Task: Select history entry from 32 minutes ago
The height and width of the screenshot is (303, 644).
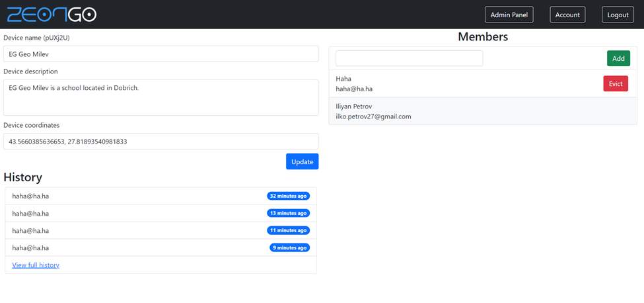Action: tap(161, 196)
